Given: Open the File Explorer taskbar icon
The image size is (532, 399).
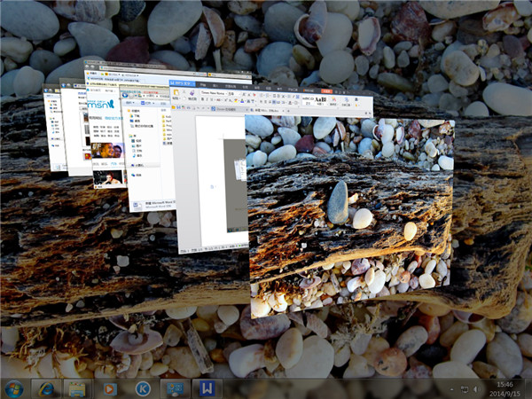Looking at the screenshot, I should tap(77, 388).
